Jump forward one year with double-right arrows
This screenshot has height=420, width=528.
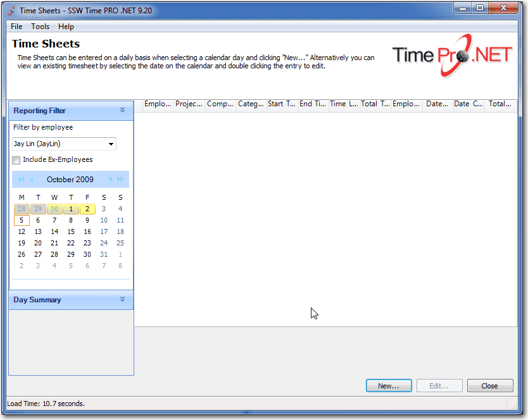click(121, 180)
